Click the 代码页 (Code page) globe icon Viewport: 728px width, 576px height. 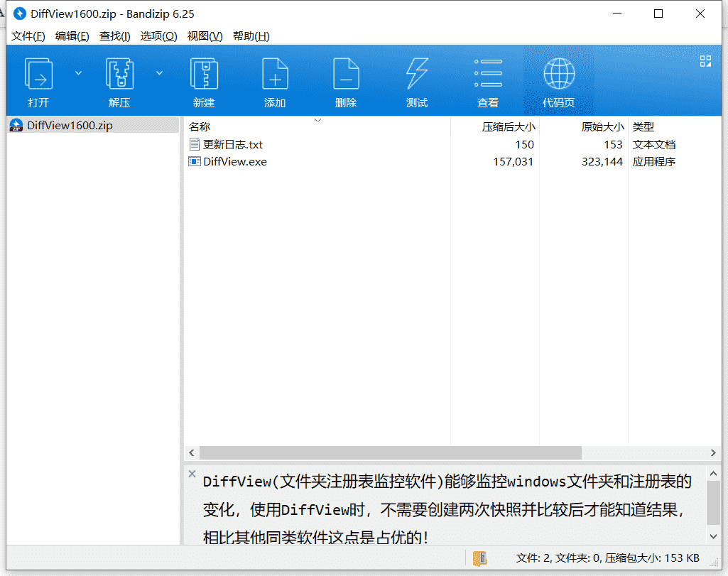[x=559, y=73]
